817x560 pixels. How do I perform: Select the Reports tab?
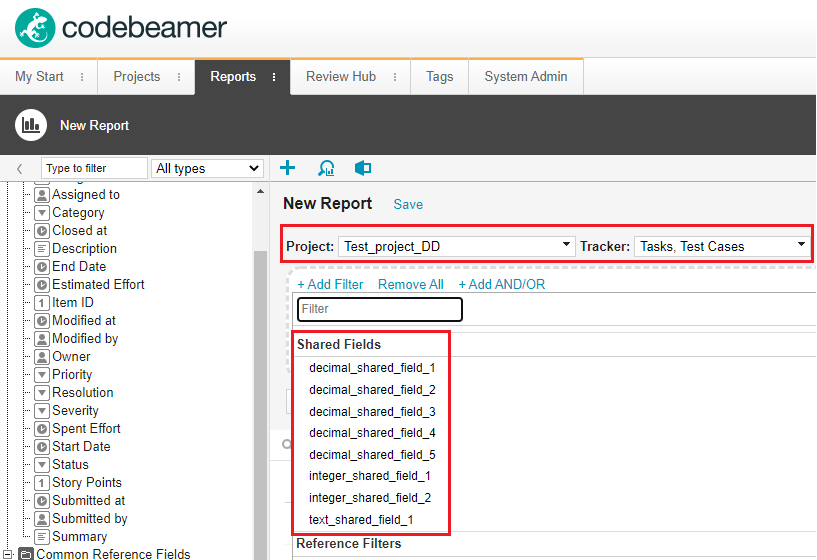(233, 77)
